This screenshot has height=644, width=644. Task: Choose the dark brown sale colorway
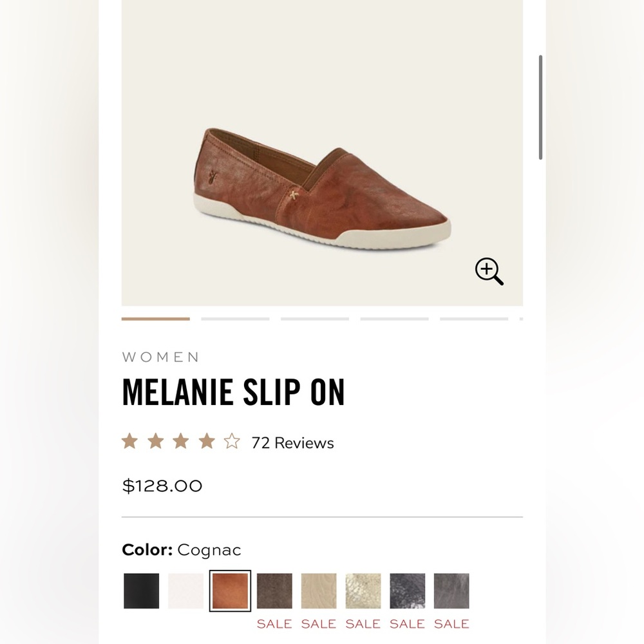point(274,591)
